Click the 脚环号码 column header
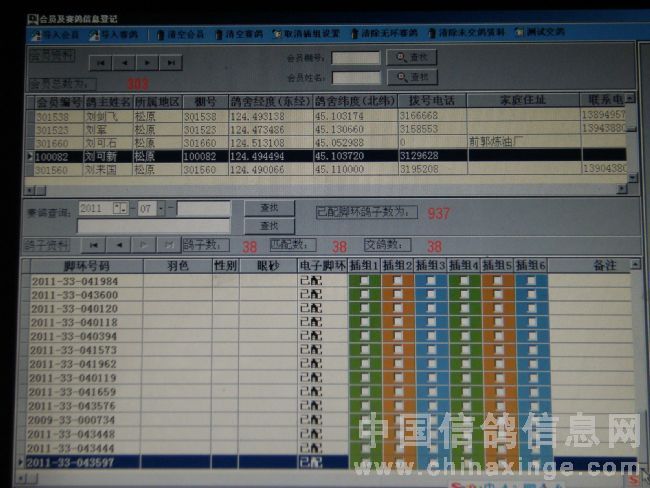Viewport: 650px width, 488px height. tap(85, 266)
